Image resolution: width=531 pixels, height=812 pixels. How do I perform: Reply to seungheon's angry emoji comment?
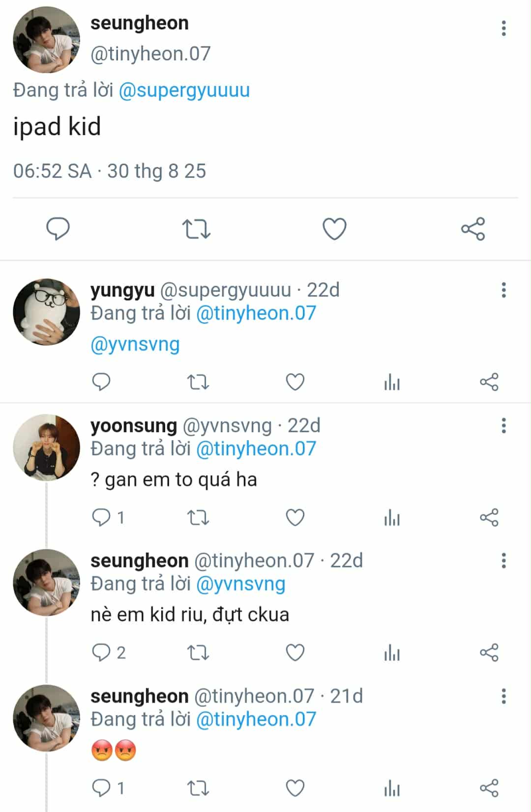pyautogui.click(x=102, y=788)
